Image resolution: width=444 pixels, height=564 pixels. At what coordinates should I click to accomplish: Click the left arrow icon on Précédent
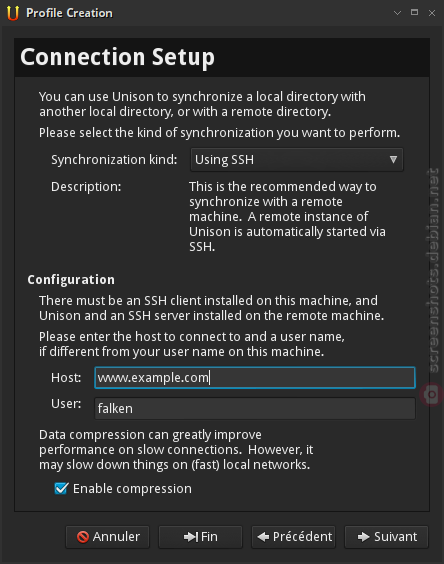point(263,537)
